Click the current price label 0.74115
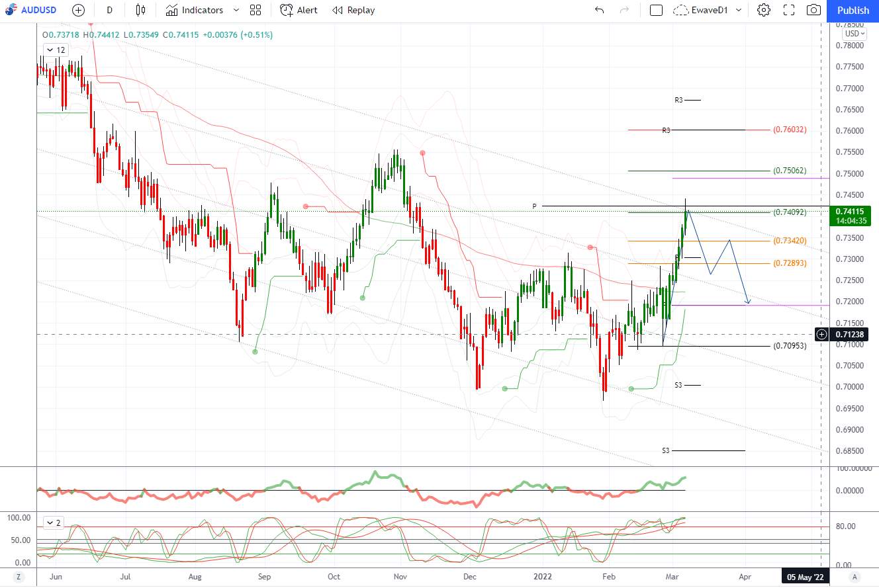Image resolution: width=879 pixels, height=588 pixels. [x=851, y=211]
